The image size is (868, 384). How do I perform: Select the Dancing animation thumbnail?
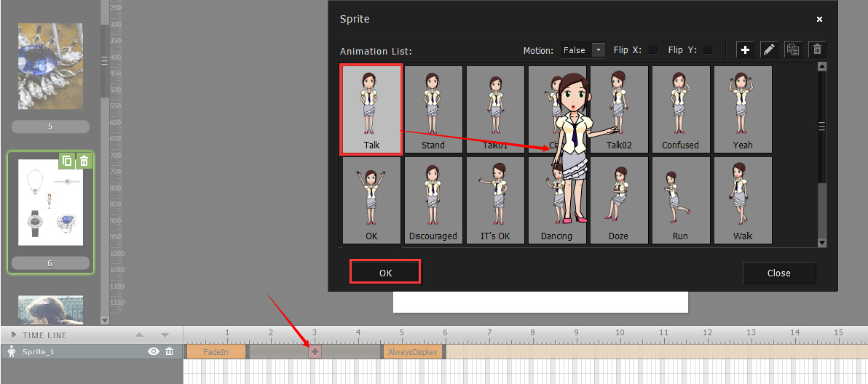coord(557,200)
